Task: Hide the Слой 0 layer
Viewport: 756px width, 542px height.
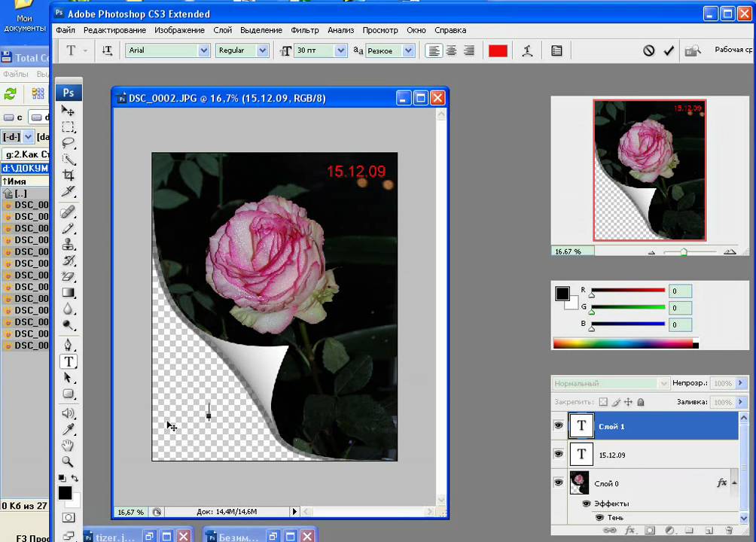Action: click(558, 483)
